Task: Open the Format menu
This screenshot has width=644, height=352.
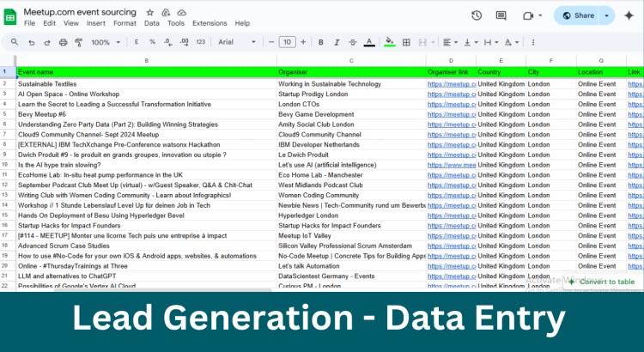Action: pyautogui.click(x=125, y=23)
